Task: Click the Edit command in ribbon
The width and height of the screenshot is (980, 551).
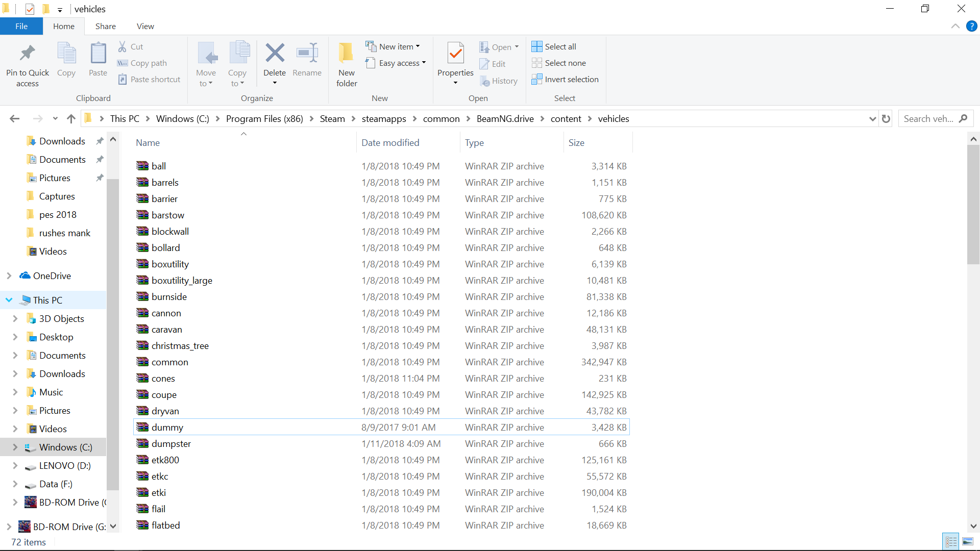Action: (x=493, y=64)
